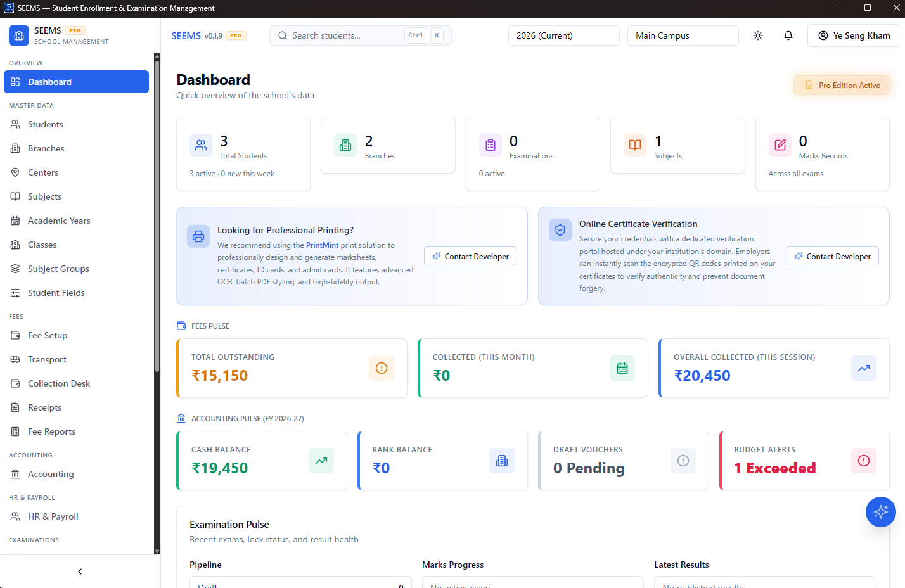Viewport: 905px width, 588px height.
Task: Open Students in the sidebar
Action: (x=76, y=124)
